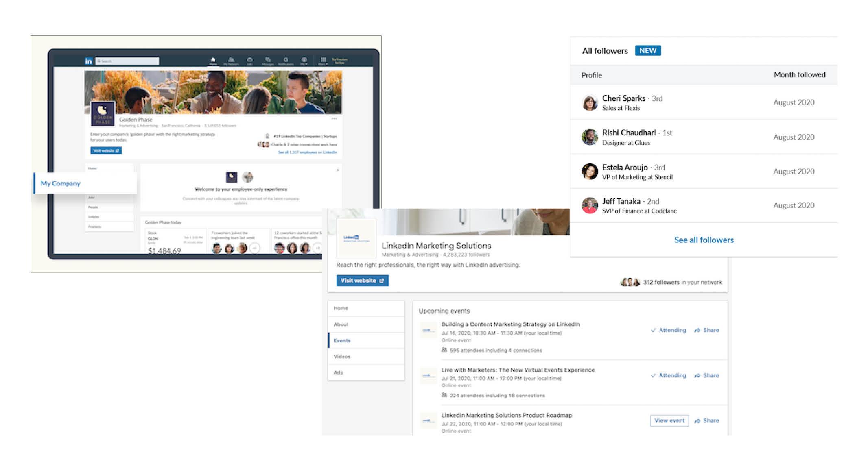
Task: Switch to the Videos tab
Action: click(x=342, y=357)
